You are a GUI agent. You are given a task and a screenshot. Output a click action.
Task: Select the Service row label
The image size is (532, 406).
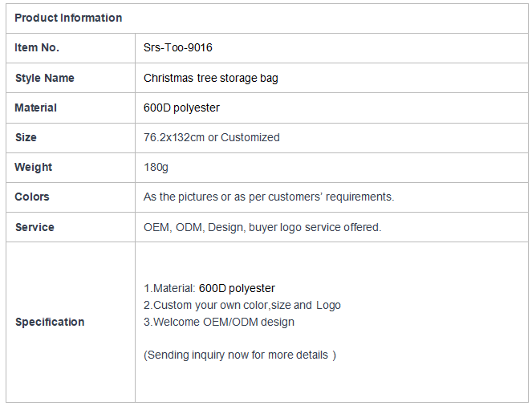coord(35,227)
